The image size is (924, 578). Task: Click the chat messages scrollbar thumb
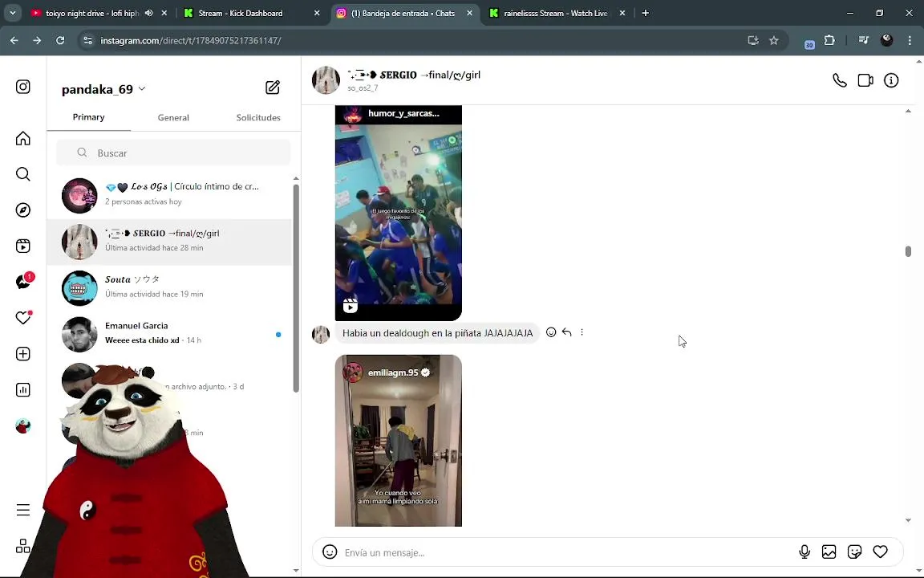click(908, 251)
